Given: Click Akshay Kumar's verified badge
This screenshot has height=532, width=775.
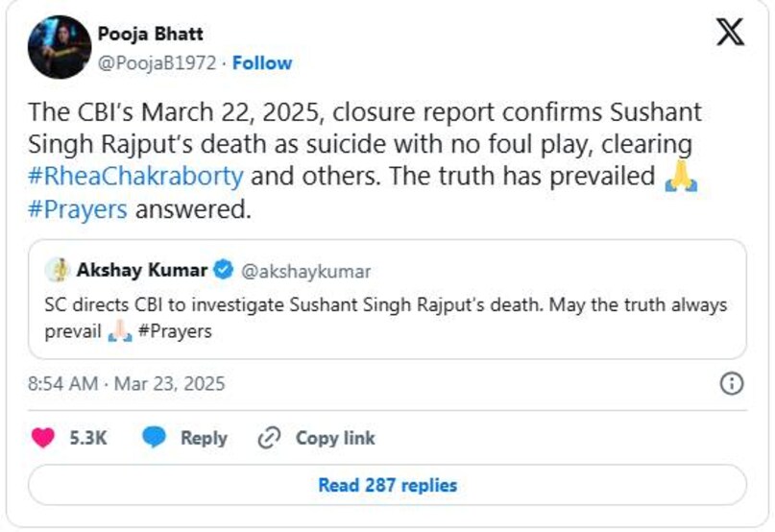Looking at the screenshot, I should point(223,271).
